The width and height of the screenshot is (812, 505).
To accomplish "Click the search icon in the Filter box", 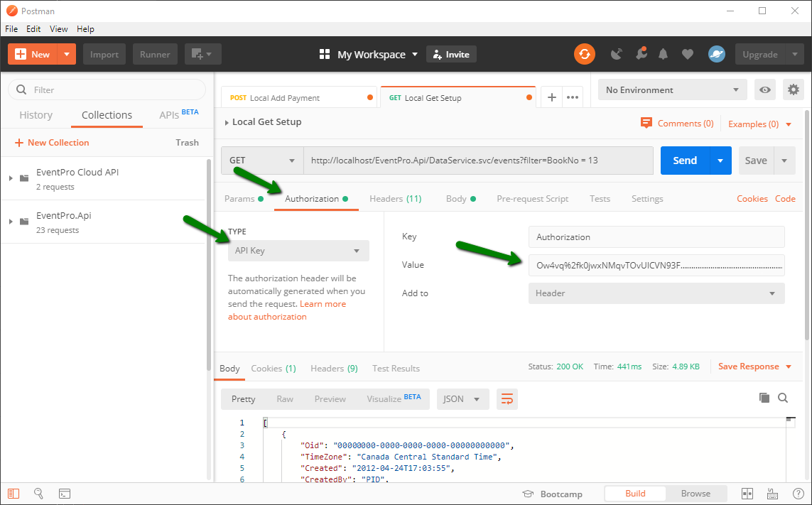I will click(21, 89).
